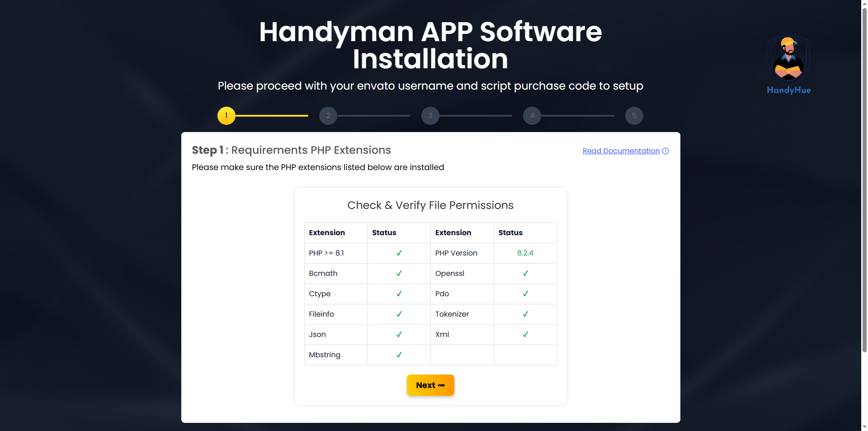Click the Openssl status checkmark
Viewport: 868px width, 431px height.
525,273
